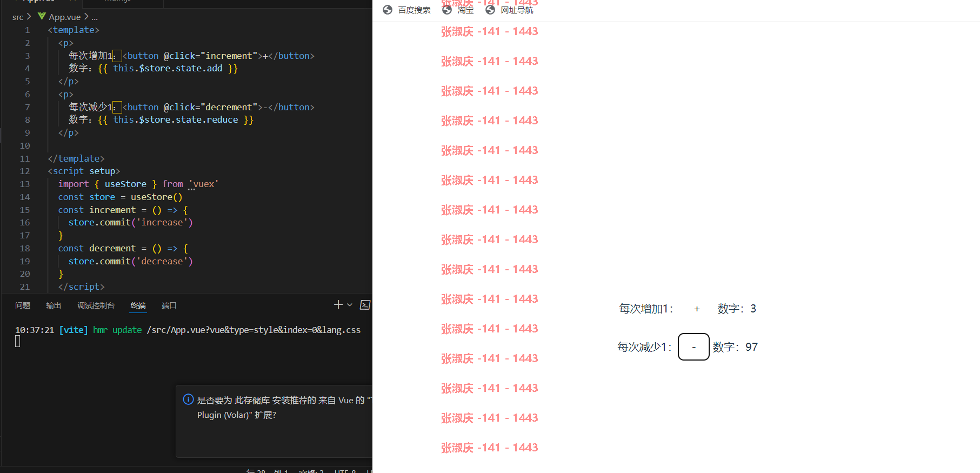Click the 数字: 97 text in the browser
Viewport: 980px width, 473px height.
(735, 347)
